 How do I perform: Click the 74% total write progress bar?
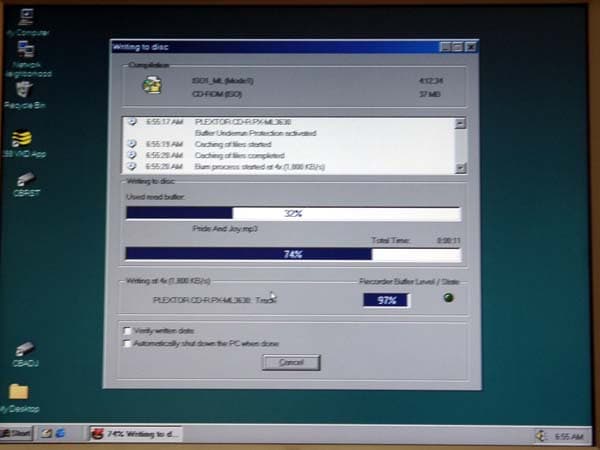(293, 254)
